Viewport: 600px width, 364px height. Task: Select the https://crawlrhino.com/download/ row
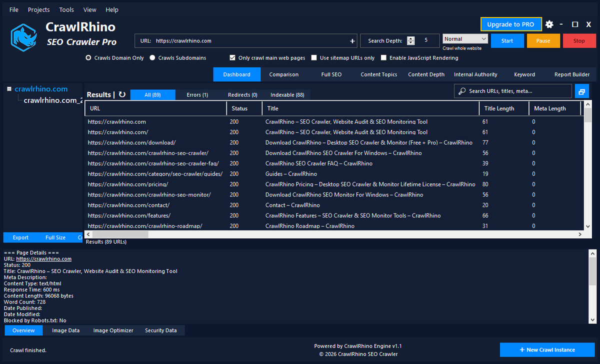(x=334, y=142)
